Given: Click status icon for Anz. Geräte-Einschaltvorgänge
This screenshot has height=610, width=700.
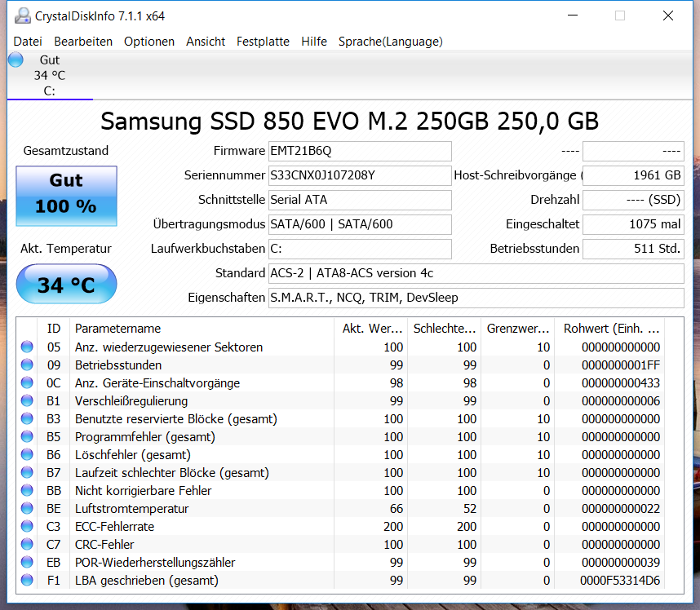Looking at the screenshot, I should 27,382.
